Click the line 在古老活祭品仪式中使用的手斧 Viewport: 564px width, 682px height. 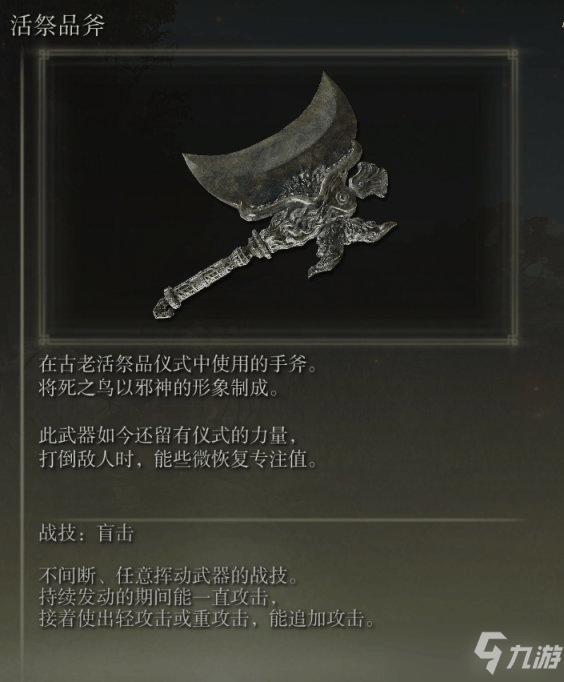178,364
